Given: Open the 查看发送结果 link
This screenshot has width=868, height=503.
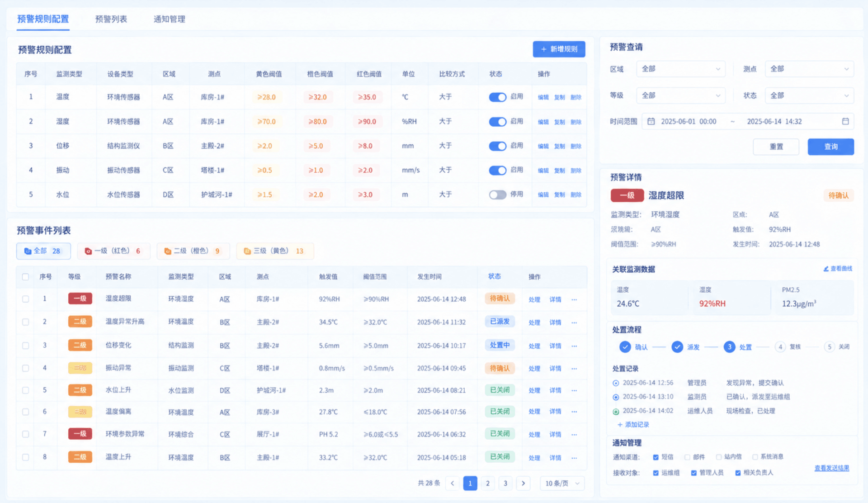Looking at the screenshot, I should coord(831,468).
